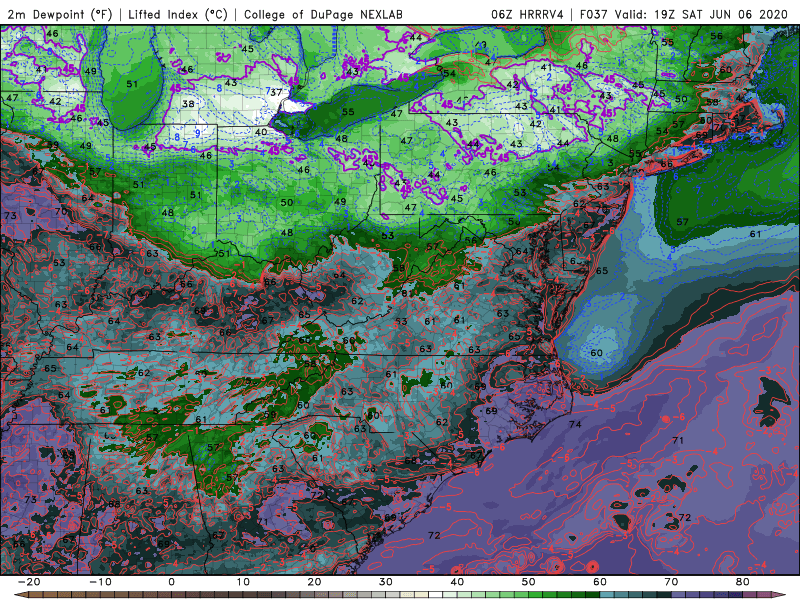
Task: Click the "38" dewpoint value in Michigan
Action: (188, 104)
